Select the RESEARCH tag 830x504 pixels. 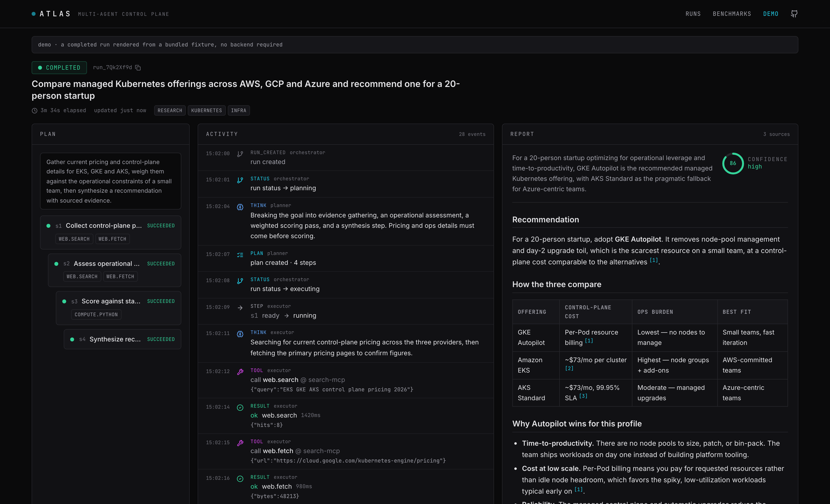tap(170, 110)
